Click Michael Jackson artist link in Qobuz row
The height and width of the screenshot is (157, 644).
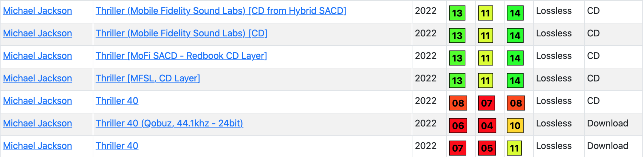click(37, 123)
